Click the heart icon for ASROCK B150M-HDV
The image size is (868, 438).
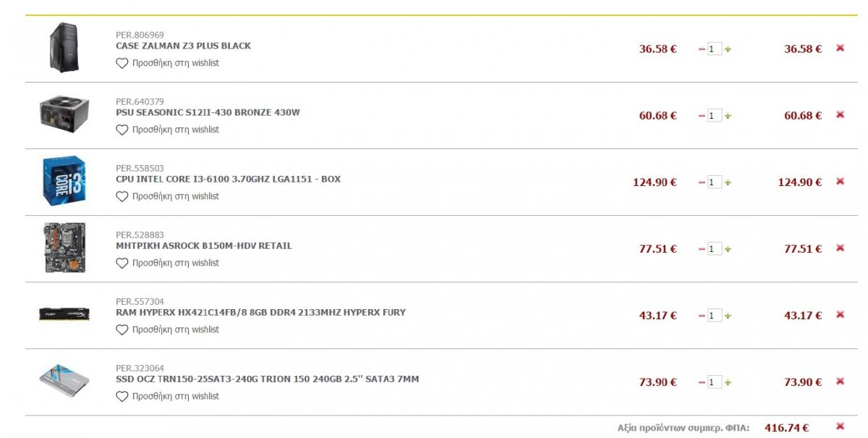[x=122, y=263]
